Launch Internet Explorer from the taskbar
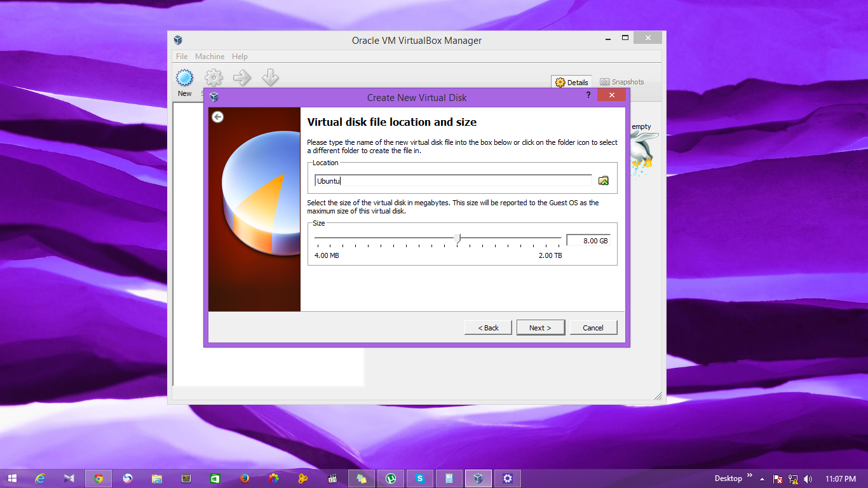 coord(40,478)
